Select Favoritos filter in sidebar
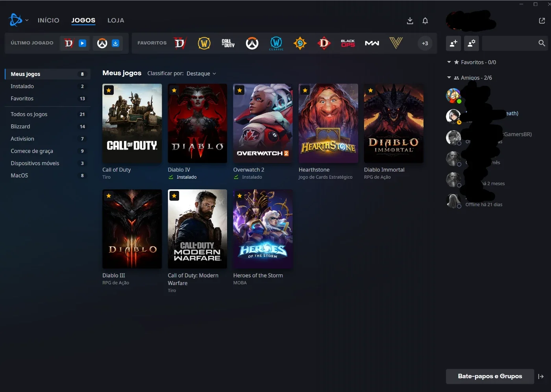This screenshot has height=392, width=551. (x=48, y=98)
